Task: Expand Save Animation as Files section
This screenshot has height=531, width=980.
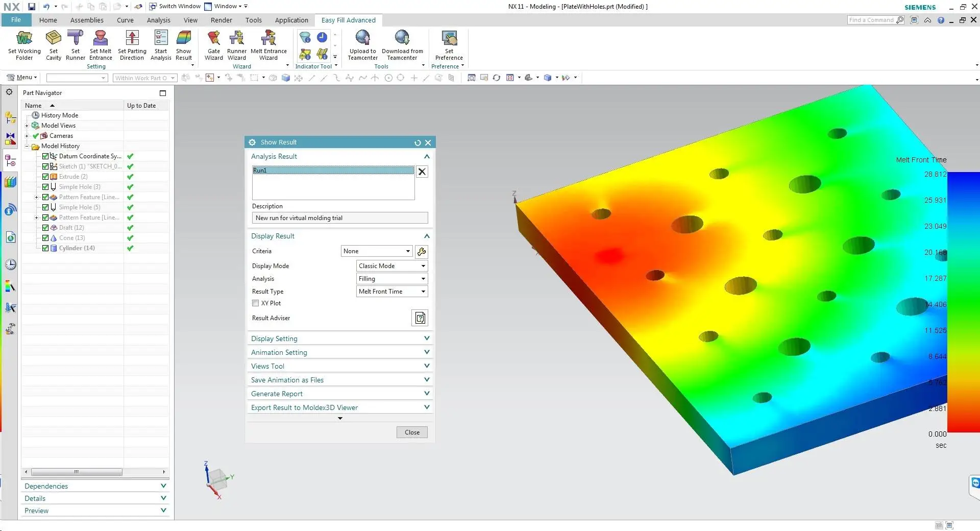Action: click(x=340, y=380)
